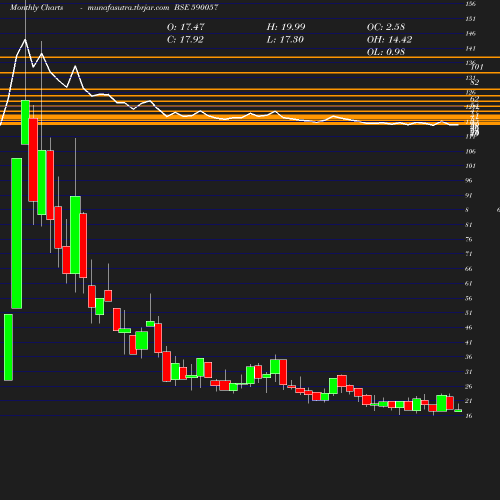Select the high value 'H: 19.99'
This screenshot has width=500, height=500.
pyautogui.click(x=286, y=27)
